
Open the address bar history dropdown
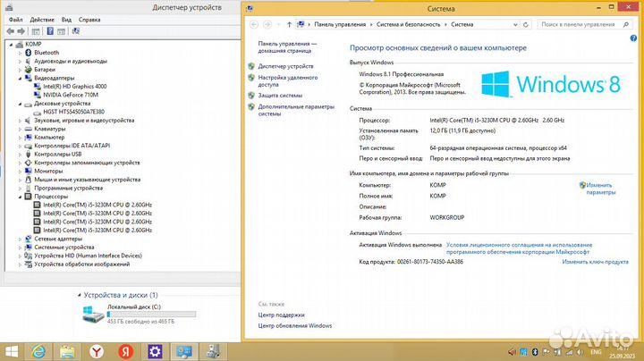[515, 25]
